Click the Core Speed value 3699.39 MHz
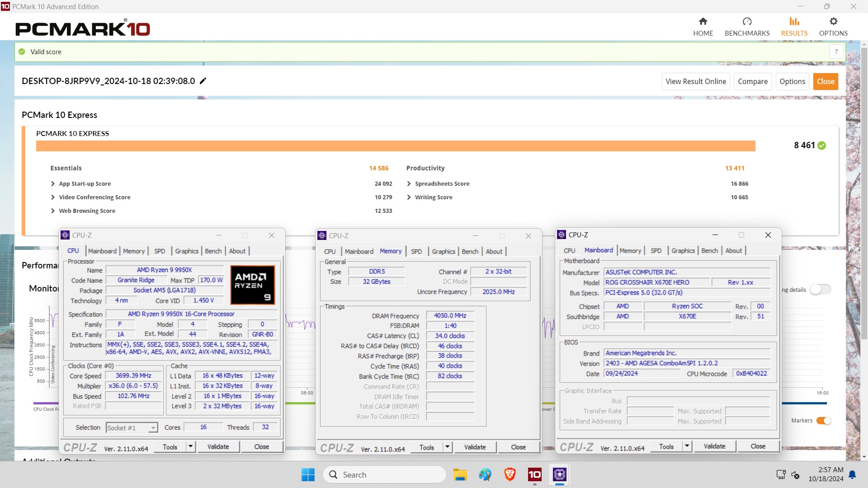 coord(133,375)
